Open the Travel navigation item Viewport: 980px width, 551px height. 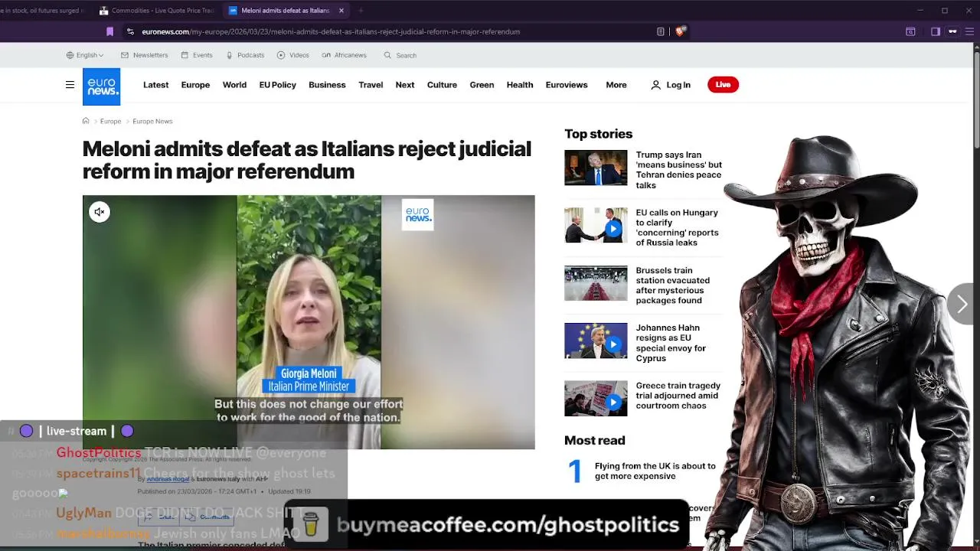371,85
